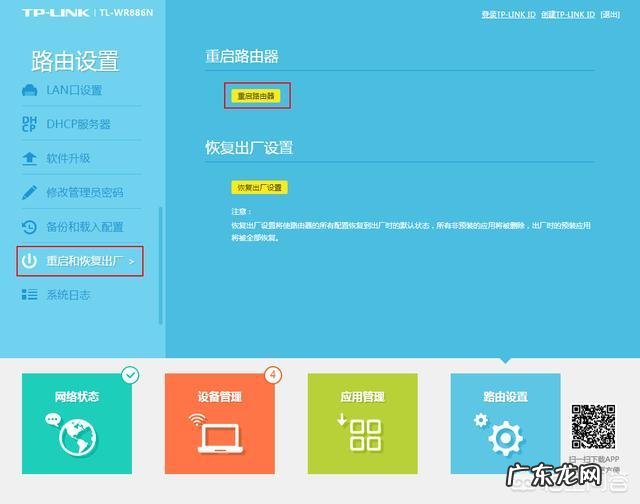The height and width of the screenshot is (504, 640).
Task: Click the 软件升级 upload arrow icon
Action: coord(29,158)
